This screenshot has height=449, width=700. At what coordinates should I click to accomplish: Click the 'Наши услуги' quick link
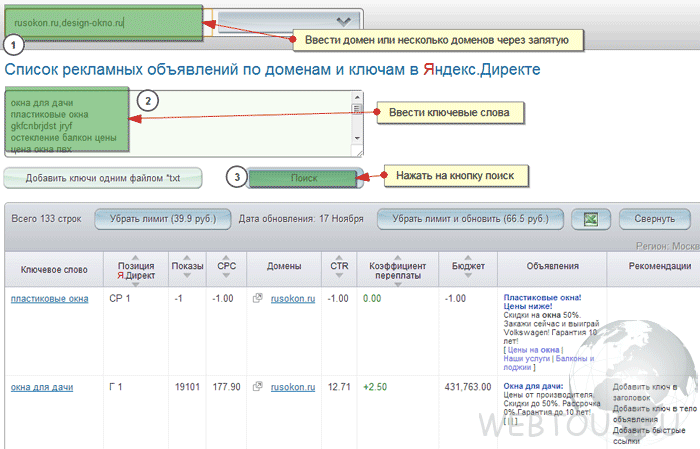[x=526, y=358]
